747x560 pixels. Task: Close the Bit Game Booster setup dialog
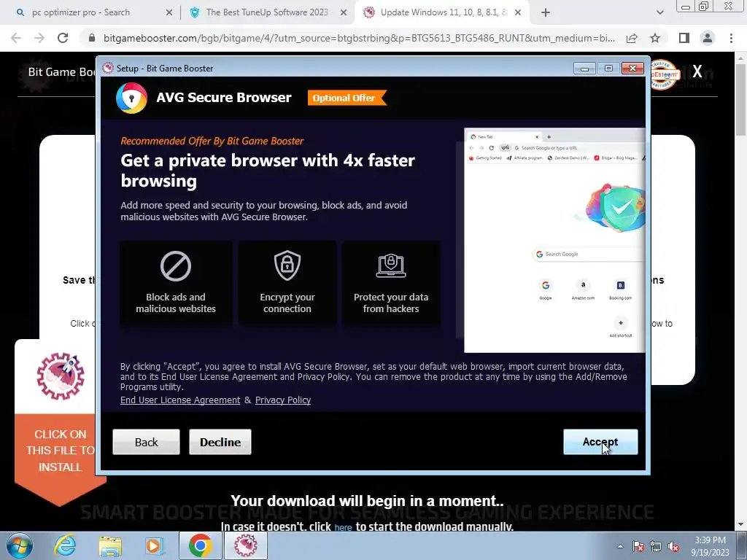[632, 69]
